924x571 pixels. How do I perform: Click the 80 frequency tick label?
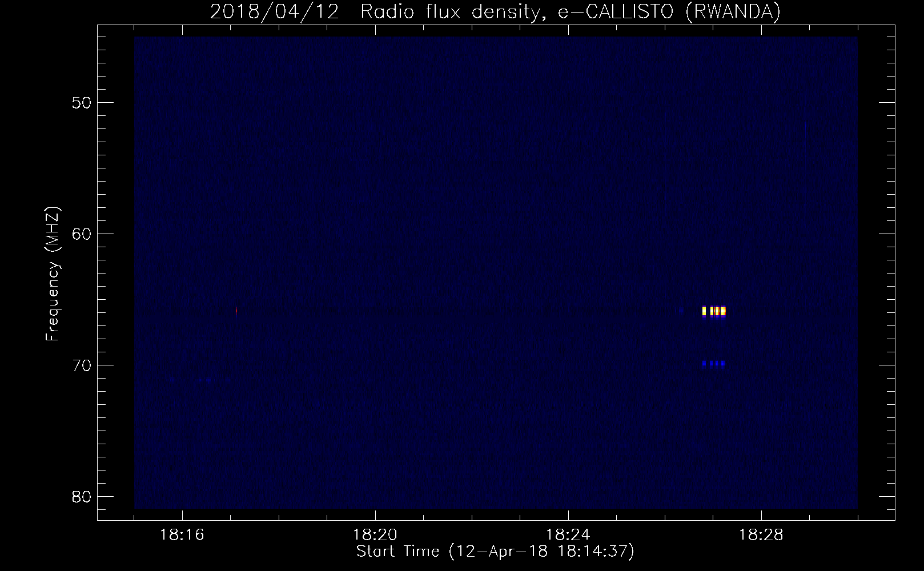[x=82, y=496]
